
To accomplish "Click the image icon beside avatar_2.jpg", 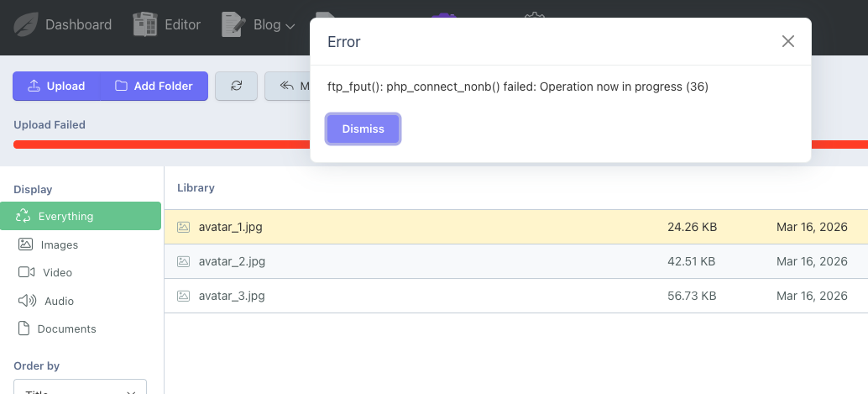I will [x=183, y=261].
